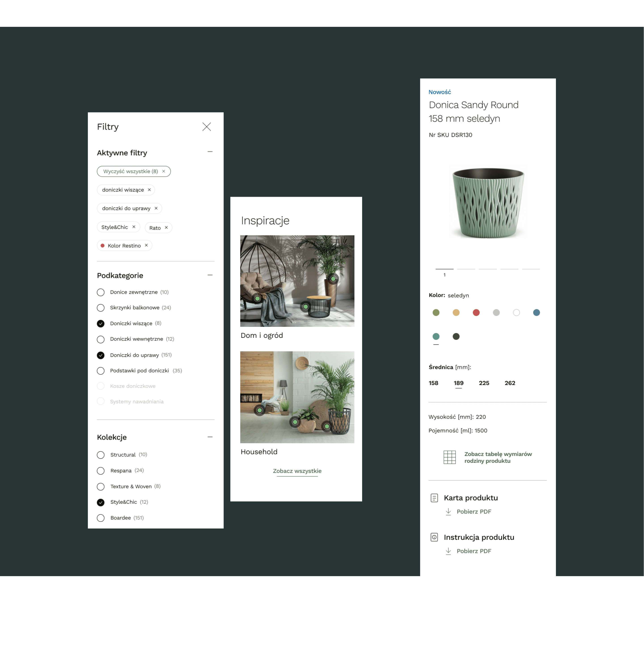Collapse the Kolekcje section
The image size is (644, 647).
[210, 437]
